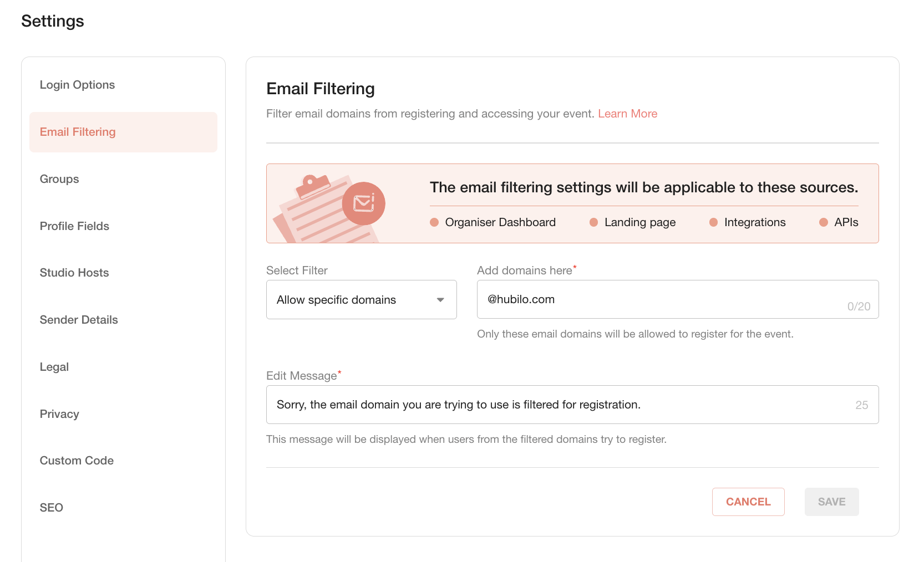Open Sender Details settings
Viewport: 924px width, 562px height.
click(79, 320)
